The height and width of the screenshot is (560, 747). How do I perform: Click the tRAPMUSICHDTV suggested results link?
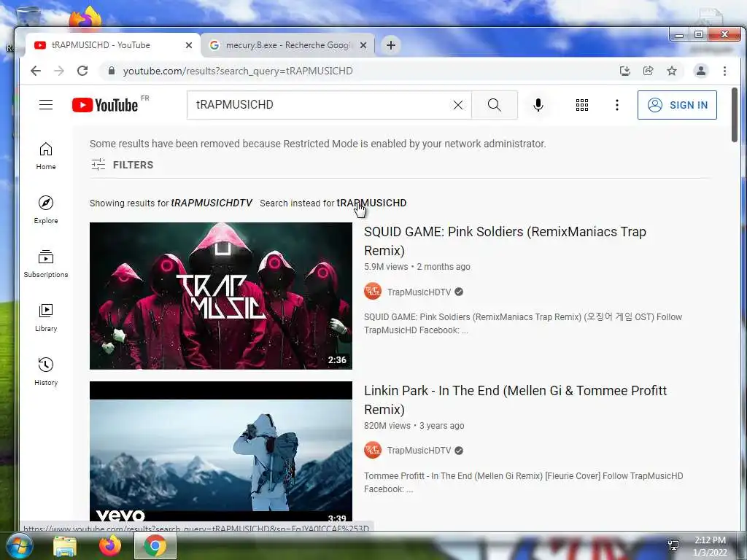(212, 203)
